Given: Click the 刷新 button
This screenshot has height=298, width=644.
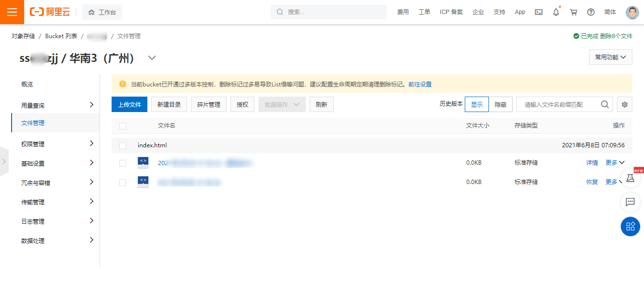Looking at the screenshot, I should point(322,104).
